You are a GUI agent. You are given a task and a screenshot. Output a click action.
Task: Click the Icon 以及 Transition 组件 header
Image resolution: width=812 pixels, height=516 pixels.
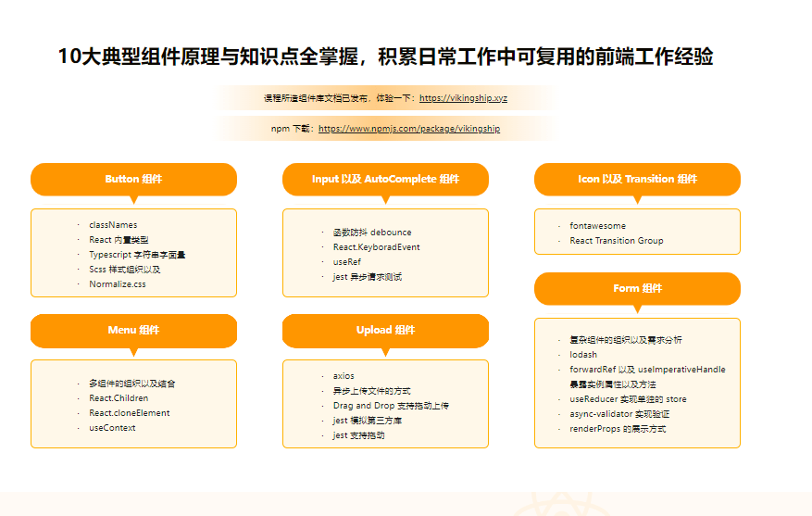click(x=638, y=179)
